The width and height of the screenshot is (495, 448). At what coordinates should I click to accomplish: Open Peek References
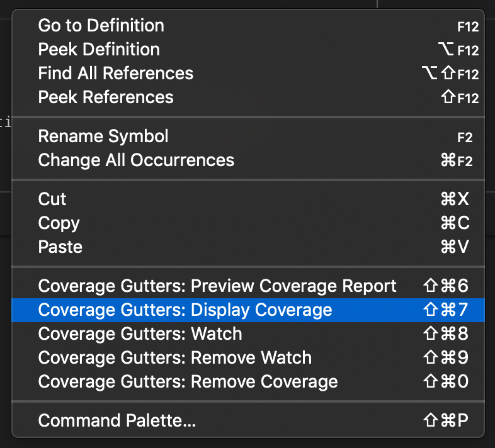click(x=106, y=98)
